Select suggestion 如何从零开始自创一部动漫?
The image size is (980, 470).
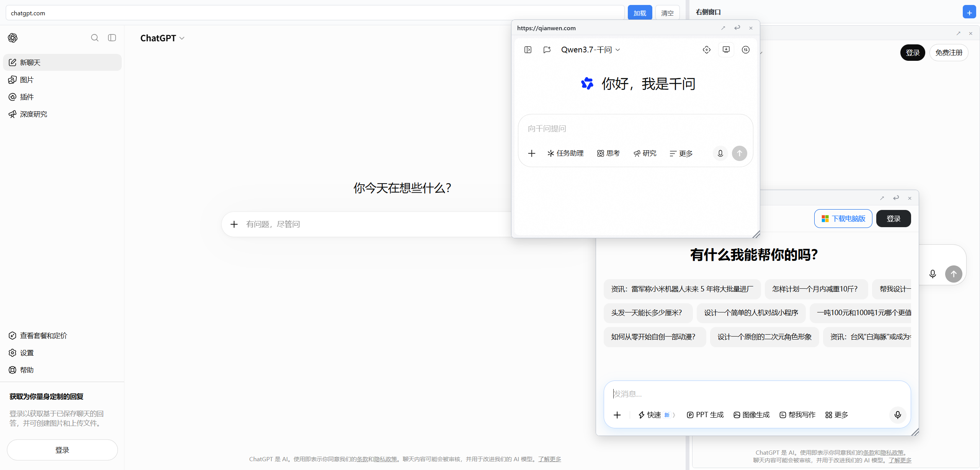(x=655, y=337)
